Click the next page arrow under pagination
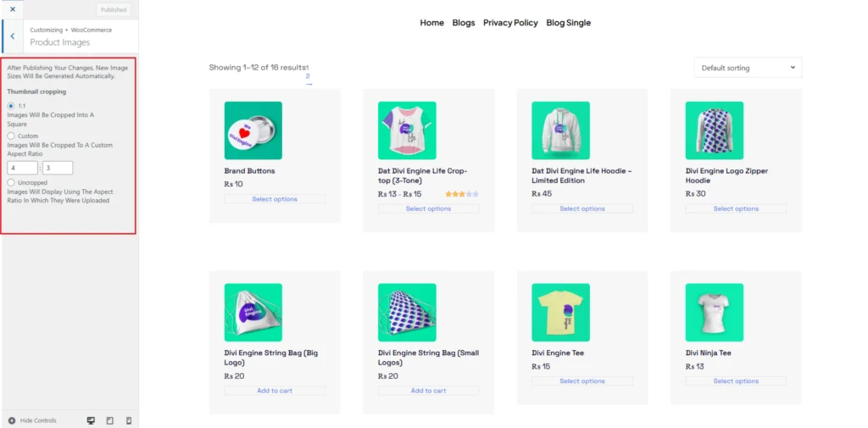Image resolution: width=868 pixels, height=428 pixels. coord(309,84)
